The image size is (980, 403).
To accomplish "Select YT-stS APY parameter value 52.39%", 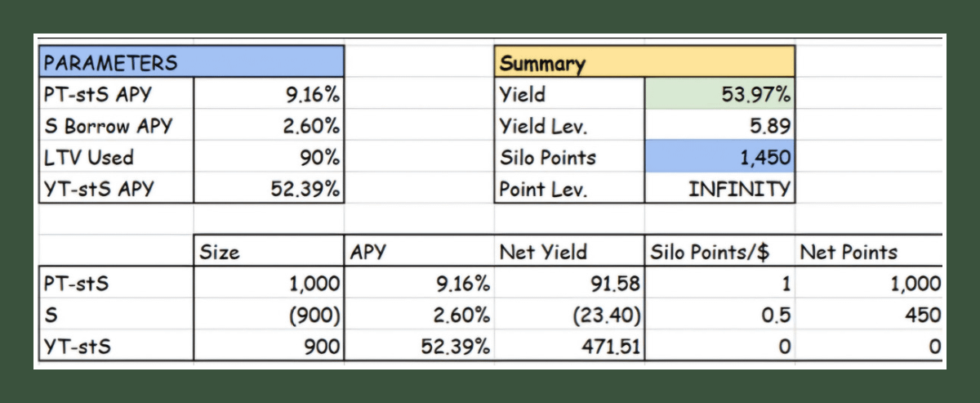I will (268, 189).
